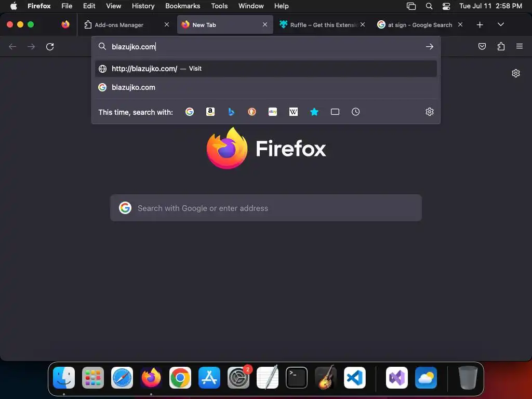Search this time with DuckDuckGo icon
The width and height of the screenshot is (532, 399).
click(x=252, y=112)
